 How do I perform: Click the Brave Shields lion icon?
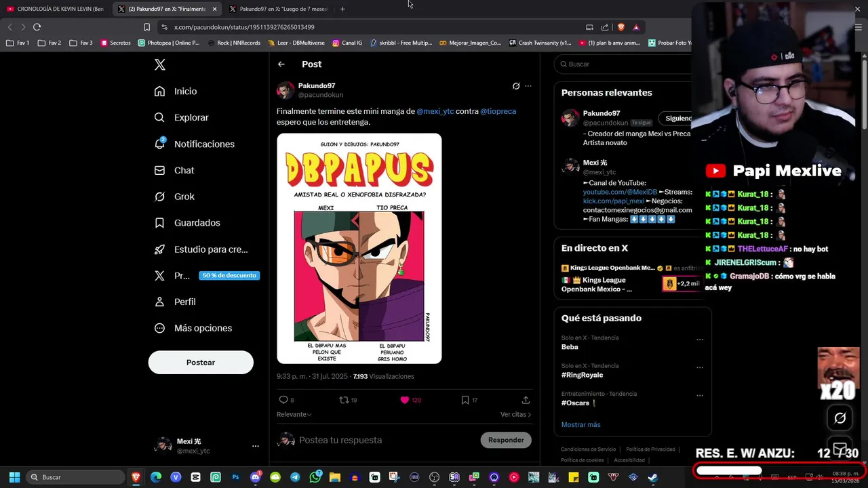click(x=620, y=27)
